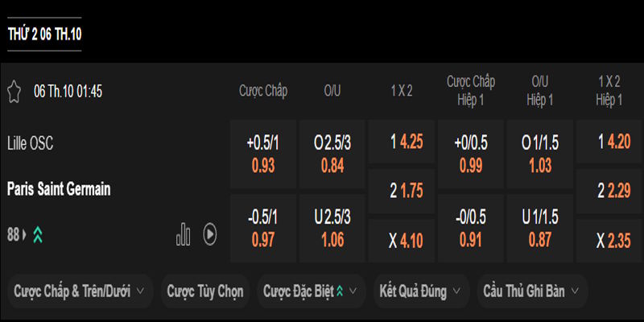
Task: Select first-half Over 1/1.5 at 1.03
Action: coord(539,155)
